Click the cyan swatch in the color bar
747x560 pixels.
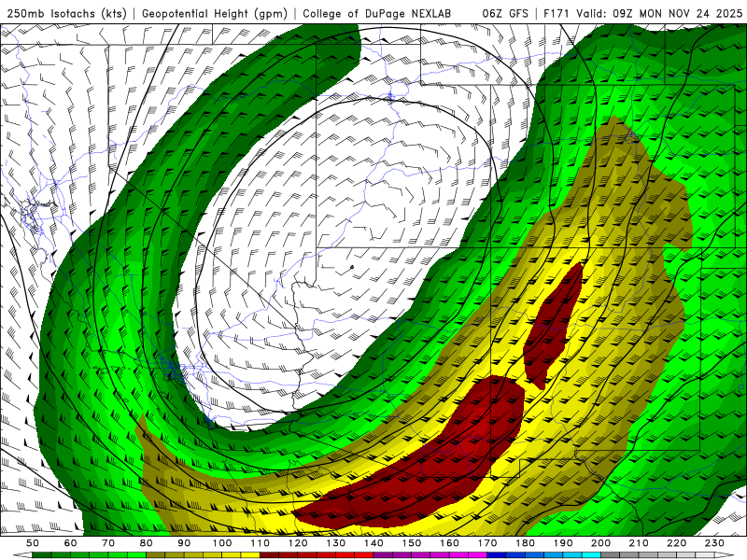pos(591,555)
